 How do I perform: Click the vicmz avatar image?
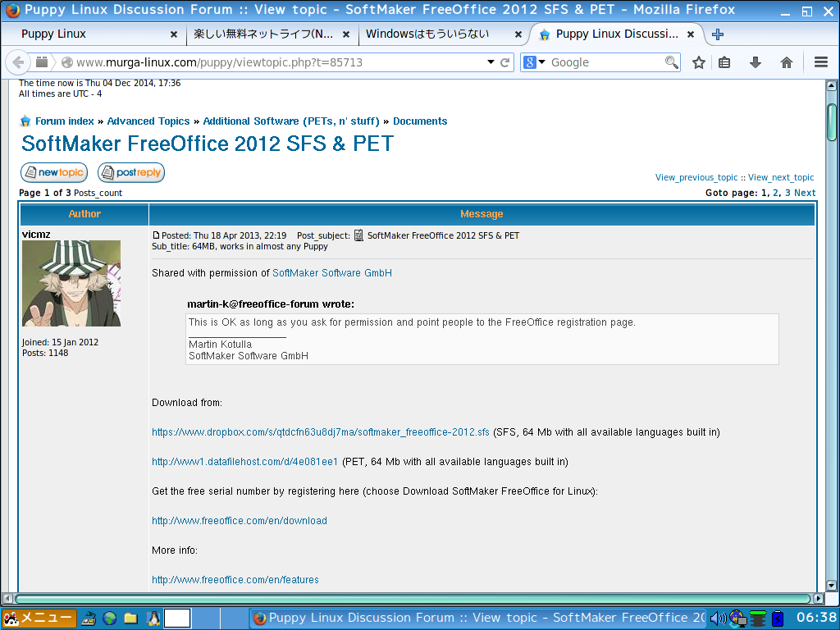tap(71, 283)
